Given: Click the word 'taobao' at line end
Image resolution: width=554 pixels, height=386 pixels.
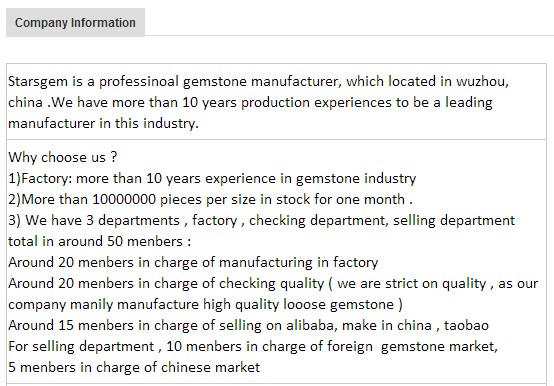Looking at the screenshot, I should [x=466, y=325].
